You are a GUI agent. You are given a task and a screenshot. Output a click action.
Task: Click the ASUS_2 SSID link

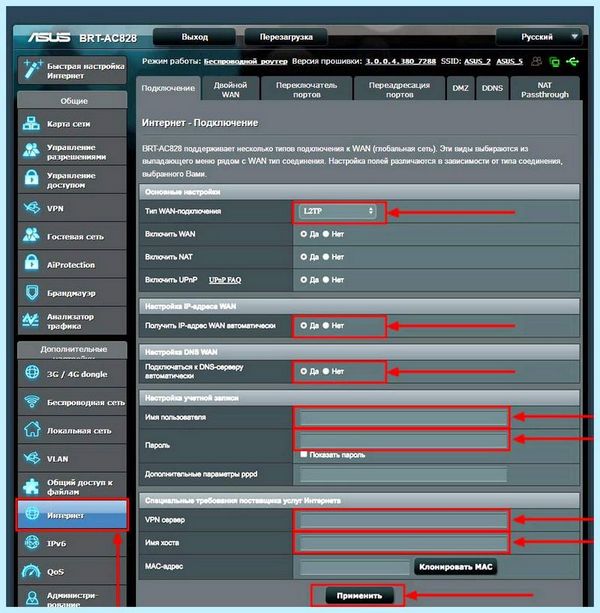pyautogui.click(x=477, y=61)
